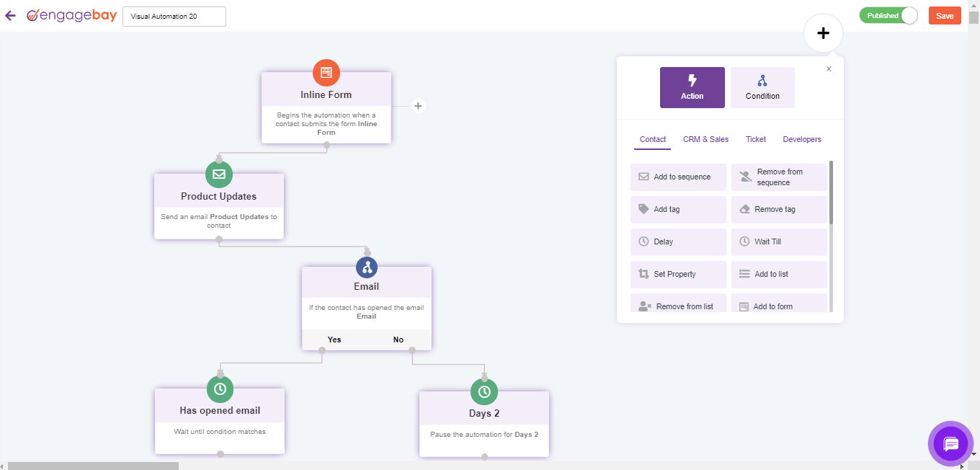Choose the Set Property action
This screenshot has width=980, height=470.
(678, 274)
